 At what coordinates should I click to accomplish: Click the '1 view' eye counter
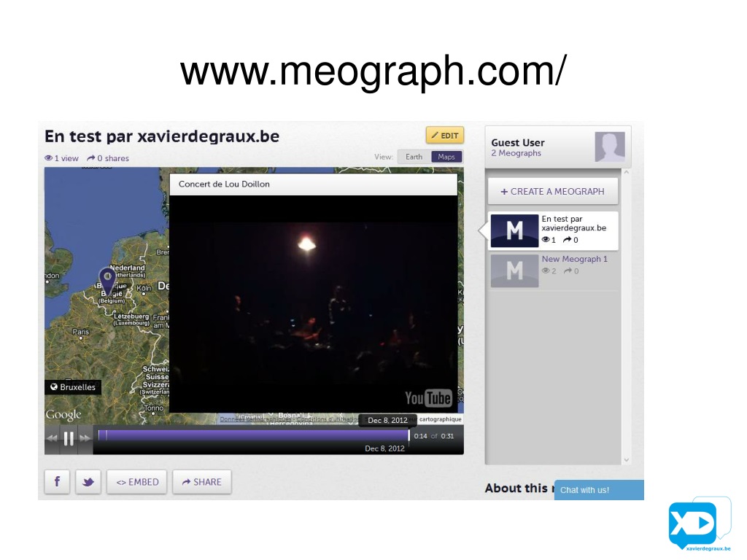click(61, 158)
